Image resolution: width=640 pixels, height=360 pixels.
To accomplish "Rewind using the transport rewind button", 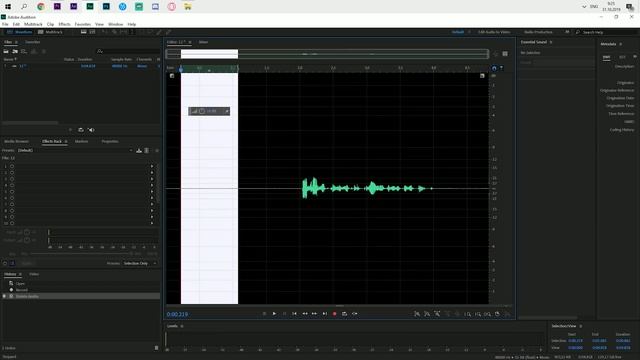I will 304,313.
